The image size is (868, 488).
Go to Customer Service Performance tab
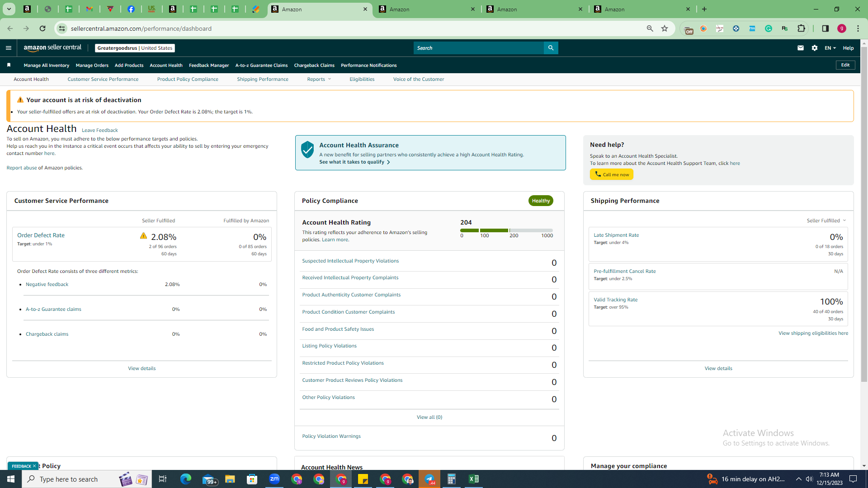point(103,79)
